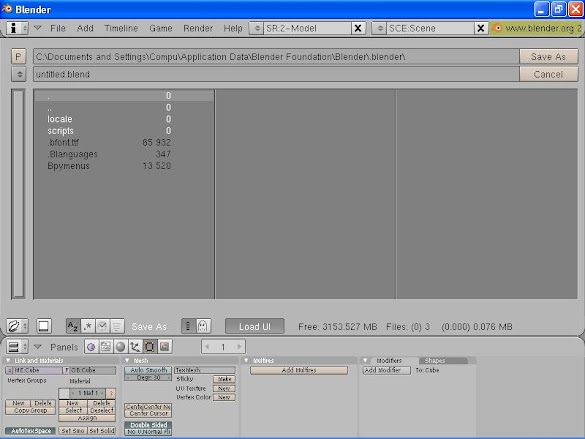
Task: Sort files by extension icon
Action: [88, 326]
